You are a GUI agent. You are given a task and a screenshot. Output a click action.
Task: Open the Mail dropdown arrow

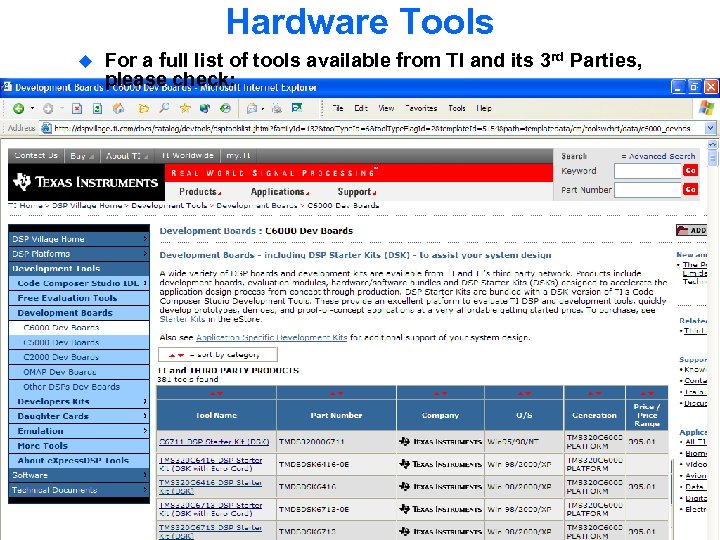(x=263, y=109)
